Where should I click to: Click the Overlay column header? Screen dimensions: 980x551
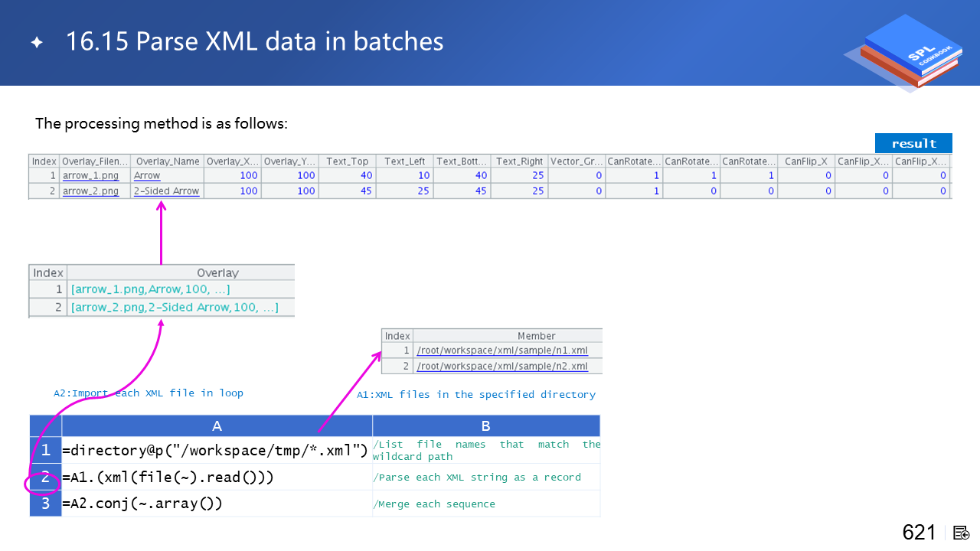click(217, 272)
